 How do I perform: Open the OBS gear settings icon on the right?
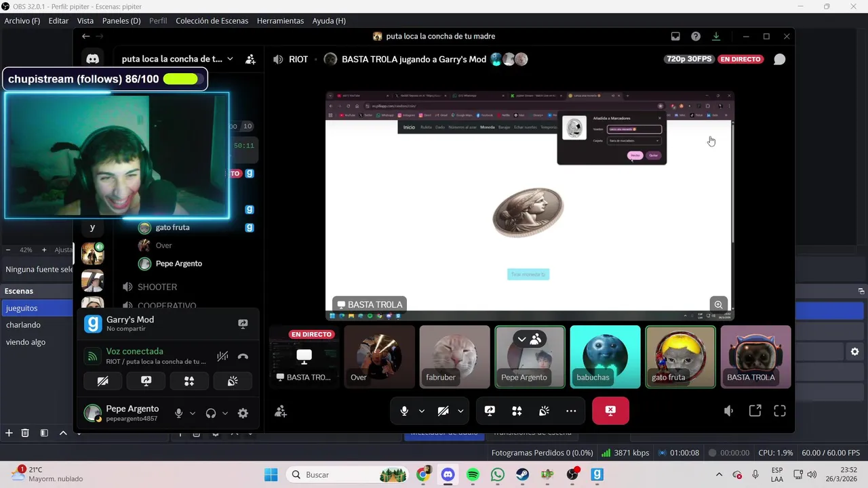click(x=854, y=352)
